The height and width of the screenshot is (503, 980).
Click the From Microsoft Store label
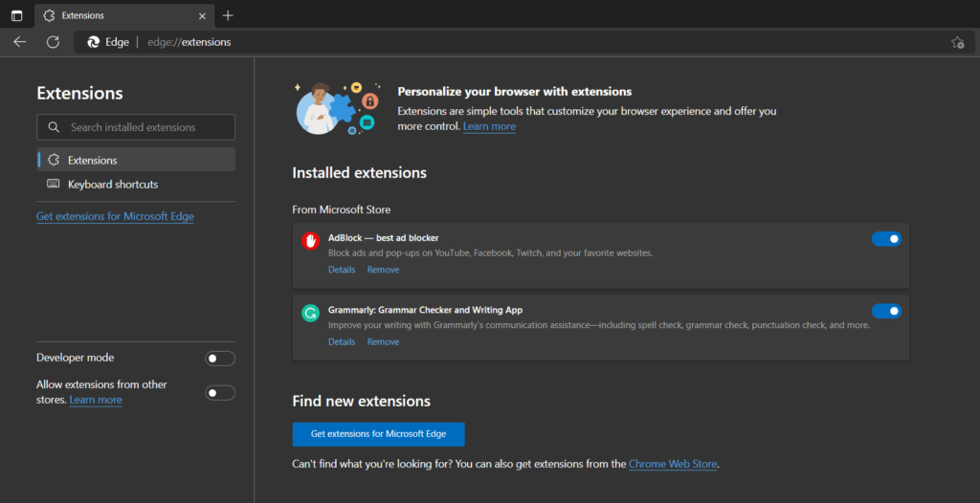342,210
